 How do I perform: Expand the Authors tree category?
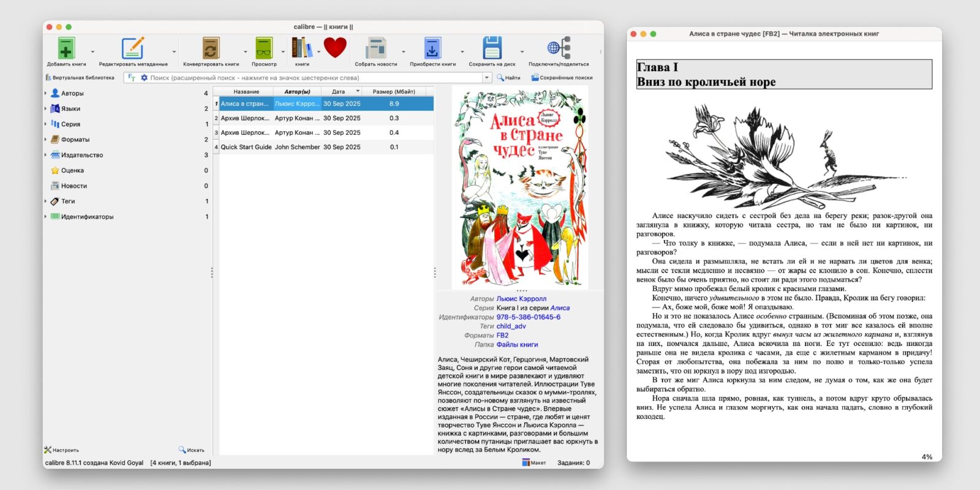(x=46, y=93)
